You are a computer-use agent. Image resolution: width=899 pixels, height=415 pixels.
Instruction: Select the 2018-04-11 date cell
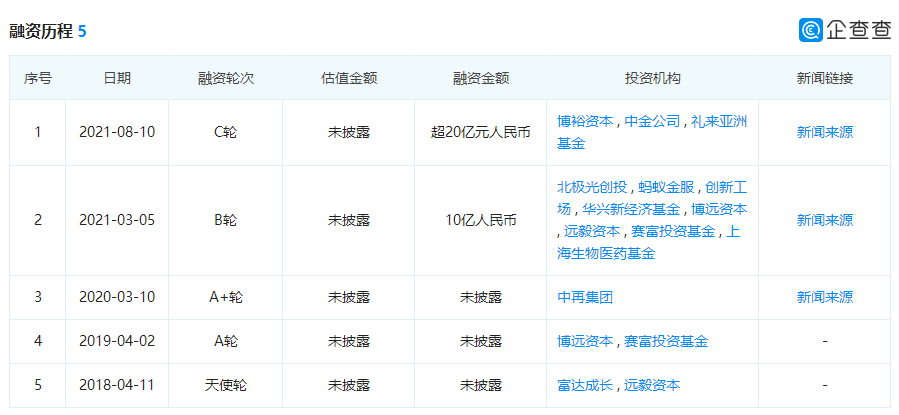(x=117, y=385)
